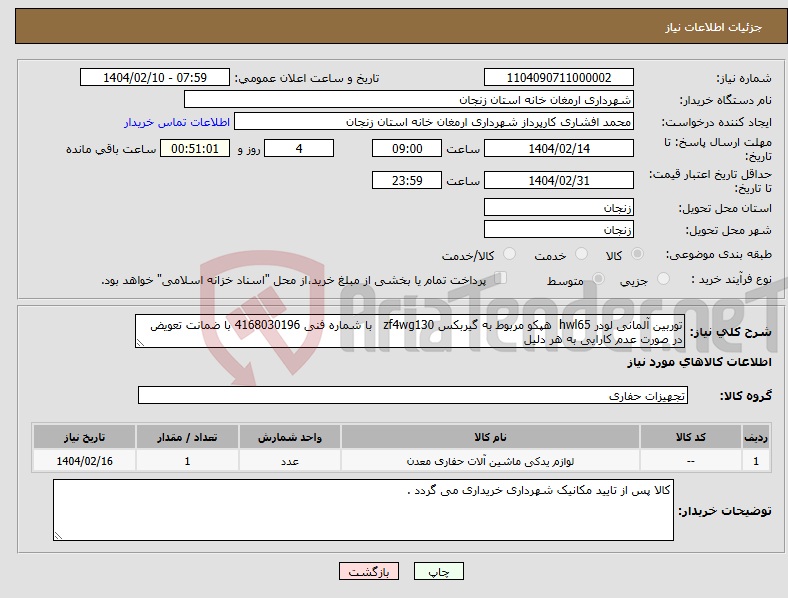
Task: Click the remaining time field 00:51:01
Action: (x=195, y=148)
